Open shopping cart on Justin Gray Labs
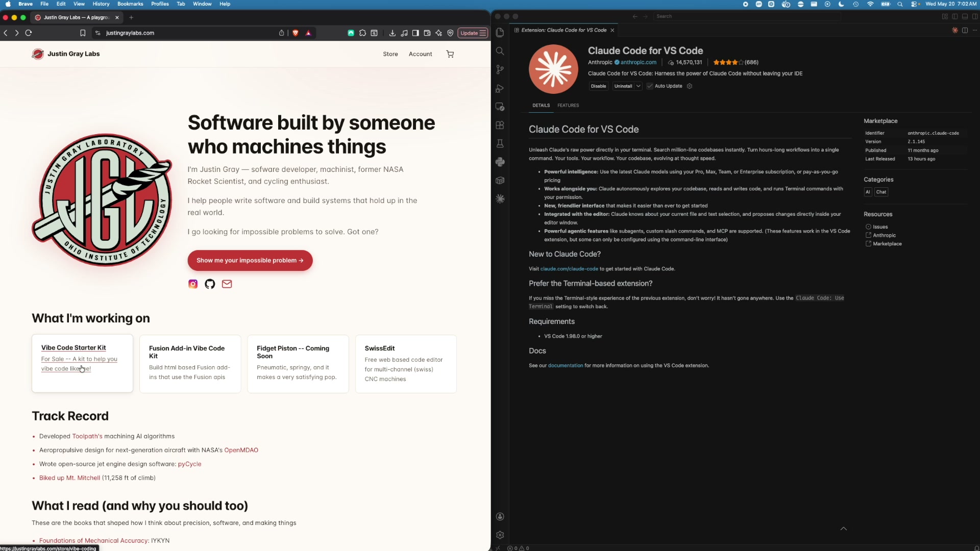 [x=450, y=54]
